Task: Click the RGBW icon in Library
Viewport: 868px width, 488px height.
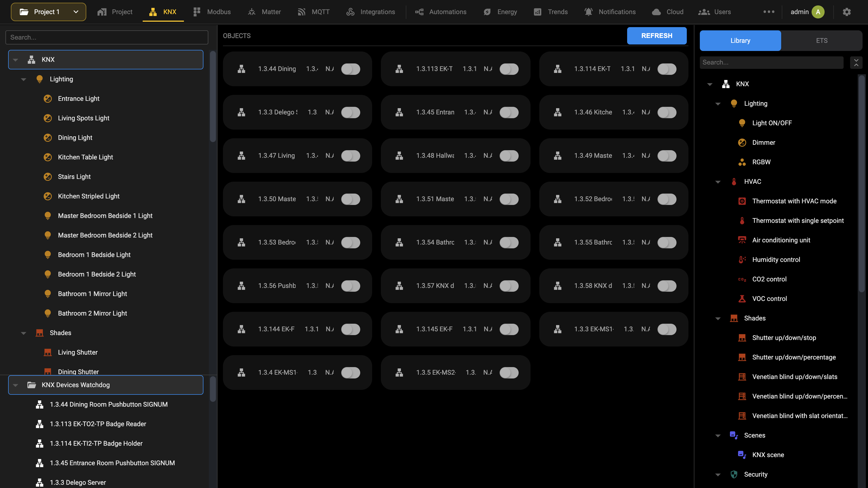Action: pyautogui.click(x=742, y=162)
